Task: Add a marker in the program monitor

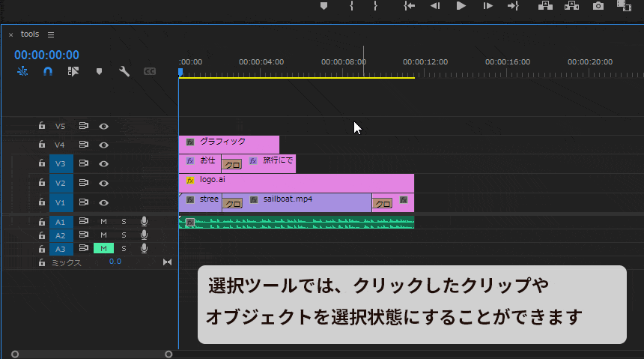Action: 323,6
